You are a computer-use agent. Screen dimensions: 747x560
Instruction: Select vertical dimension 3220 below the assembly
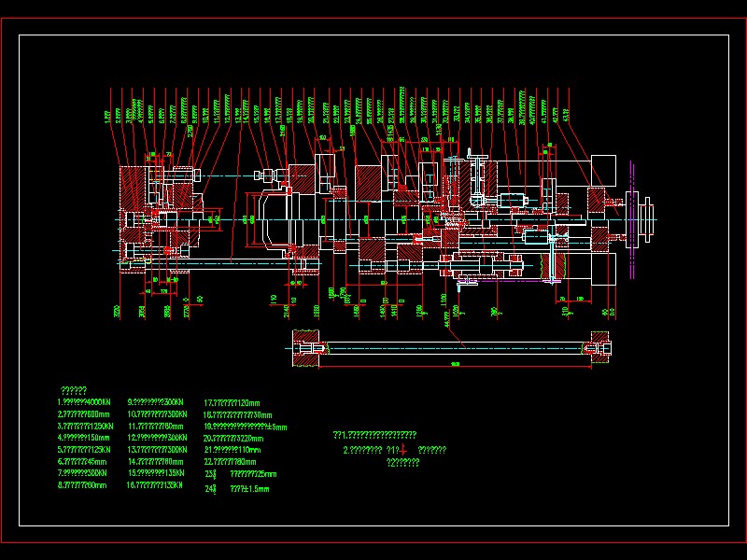118,312
